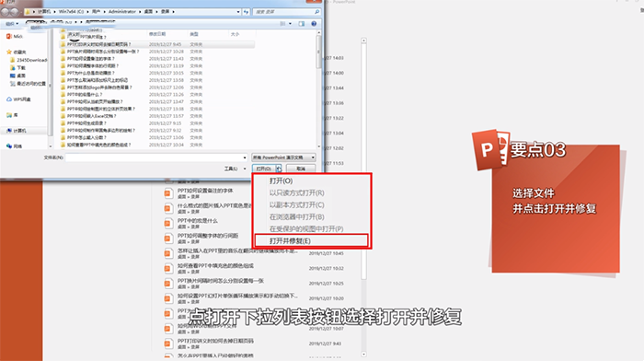Sort by the 类型 column header
The height and width of the screenshot is (361, 644).
point(194,34)
